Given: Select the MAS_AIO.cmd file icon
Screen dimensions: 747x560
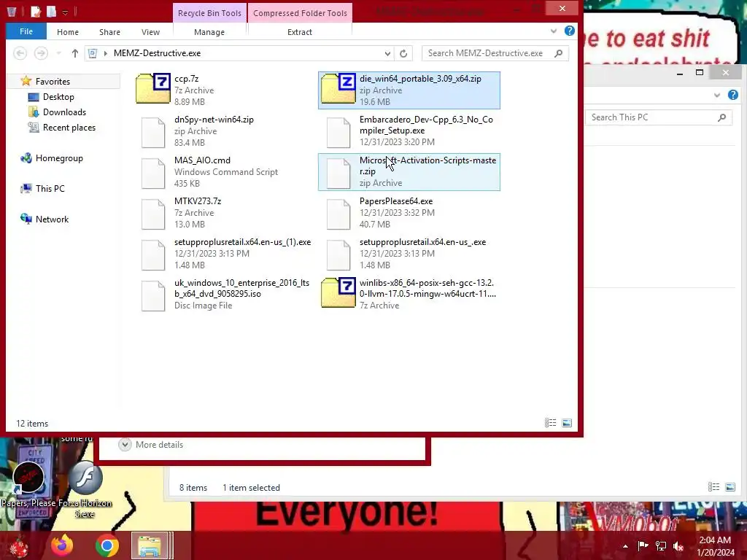Looking at the screenshot, I should click(x=153, y=173).
